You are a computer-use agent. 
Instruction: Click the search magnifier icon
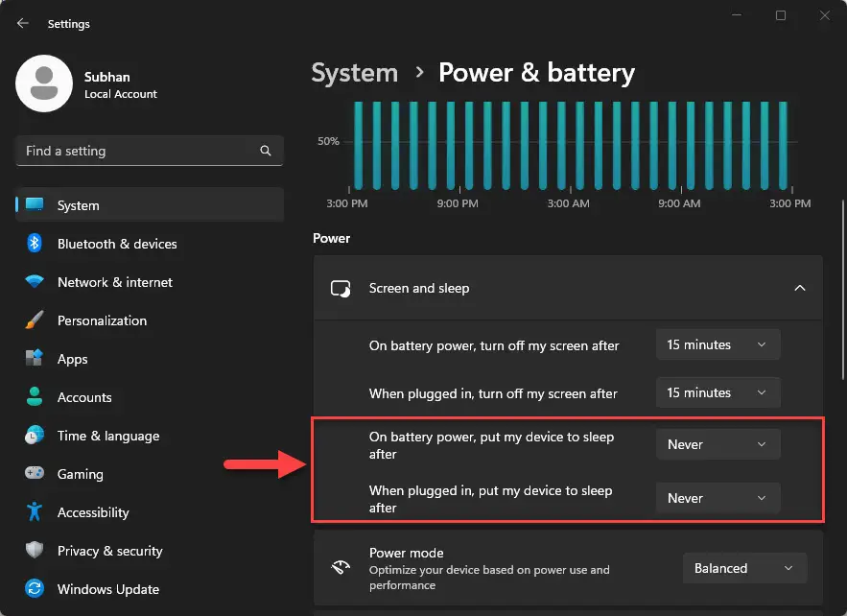click(266, 151)
